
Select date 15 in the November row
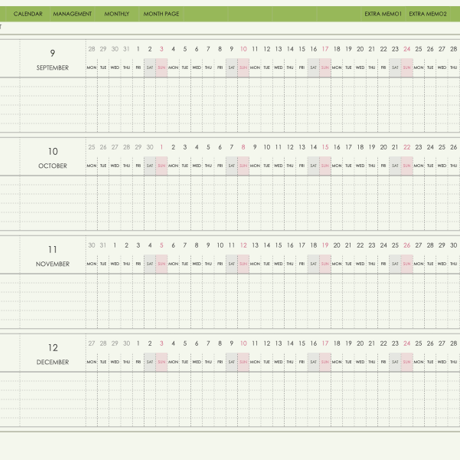click(x=278, y=245)
